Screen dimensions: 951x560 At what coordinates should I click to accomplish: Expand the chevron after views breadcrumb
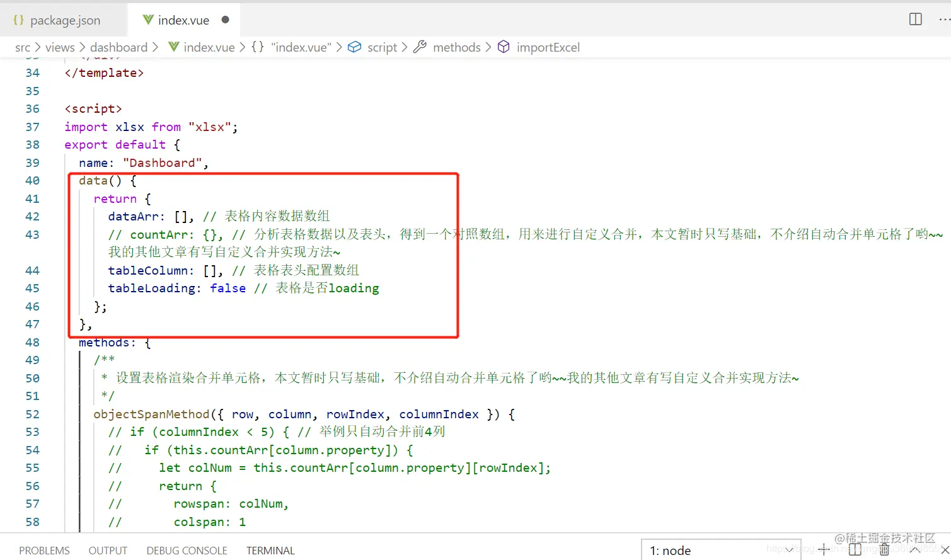coord(82,47)
